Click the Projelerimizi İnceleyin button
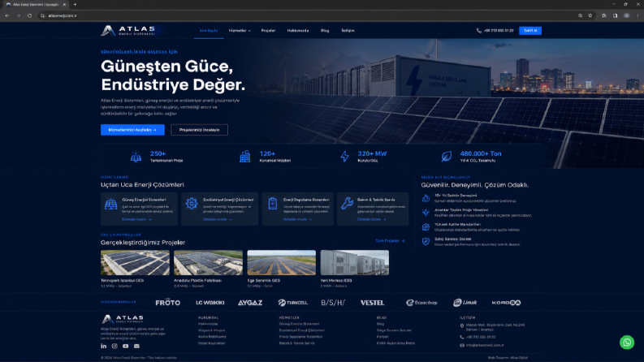 [x=199, y=130]
